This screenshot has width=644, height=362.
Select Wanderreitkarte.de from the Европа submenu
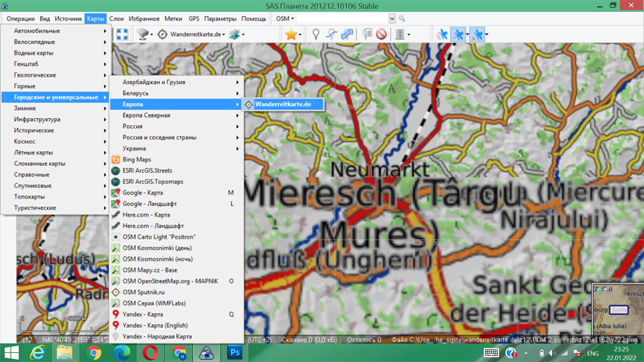click(x=283, y=105)
